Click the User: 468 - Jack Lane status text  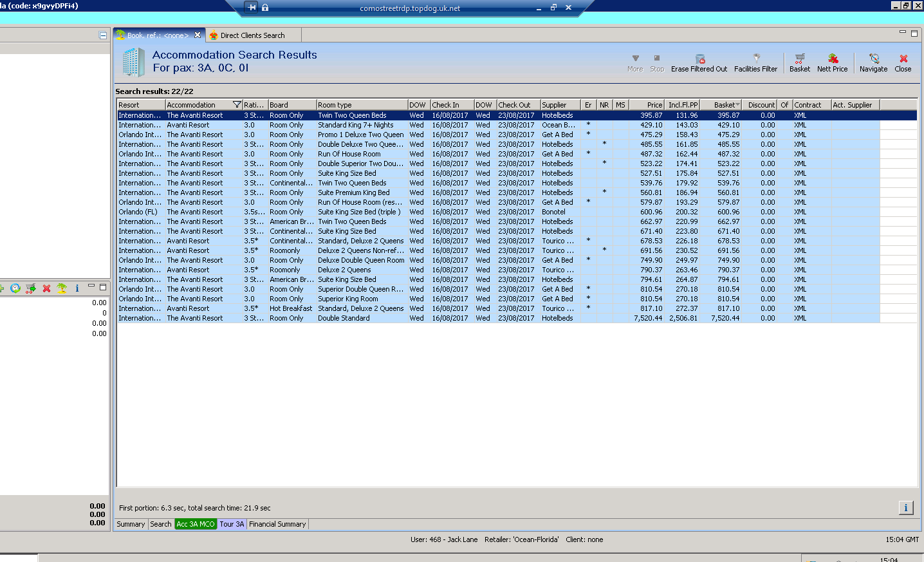[444, 539]
